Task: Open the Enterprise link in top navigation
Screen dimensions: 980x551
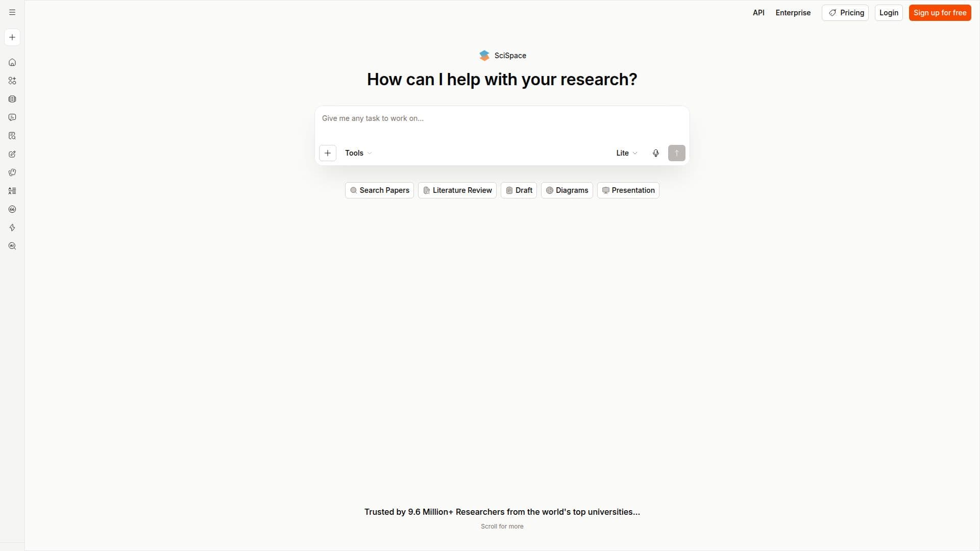Action: coord(793,13)
